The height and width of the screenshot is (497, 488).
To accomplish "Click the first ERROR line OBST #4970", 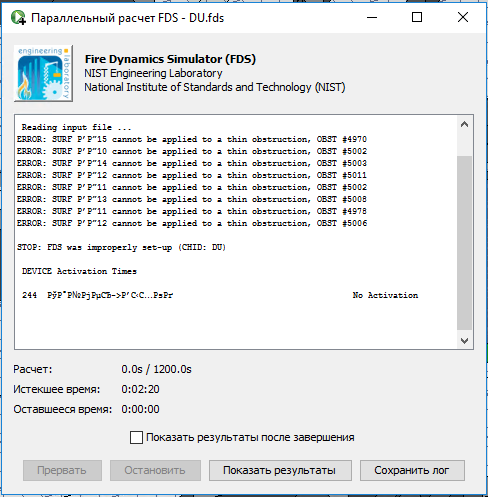I will coord(192,139).
